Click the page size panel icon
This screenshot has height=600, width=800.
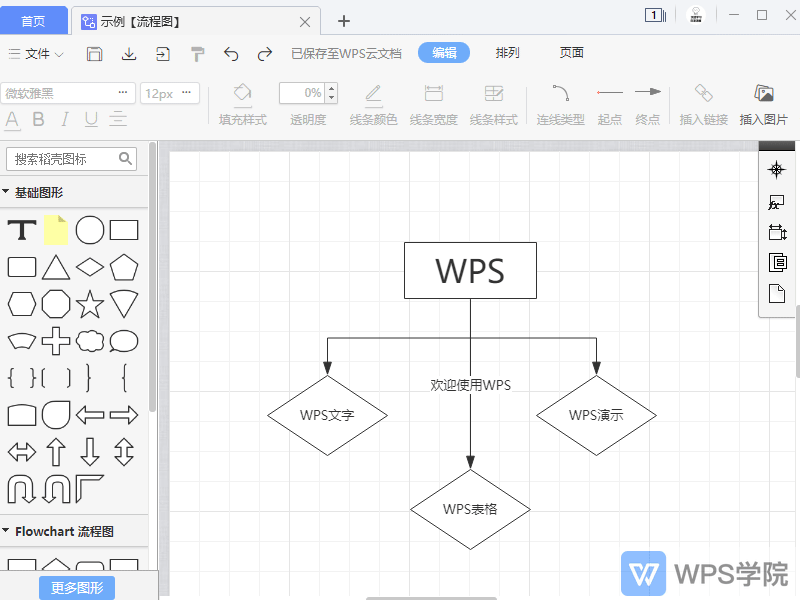pos(777,232)
